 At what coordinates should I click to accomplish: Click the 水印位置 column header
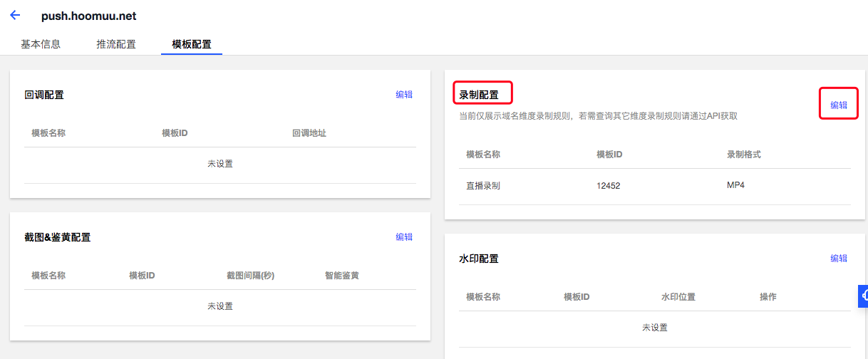pos(678,296)
